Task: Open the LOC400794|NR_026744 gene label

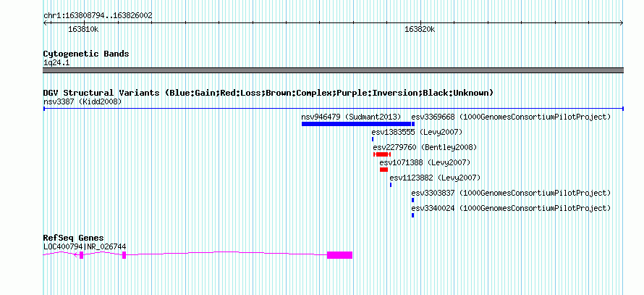Action: (85, 247)
